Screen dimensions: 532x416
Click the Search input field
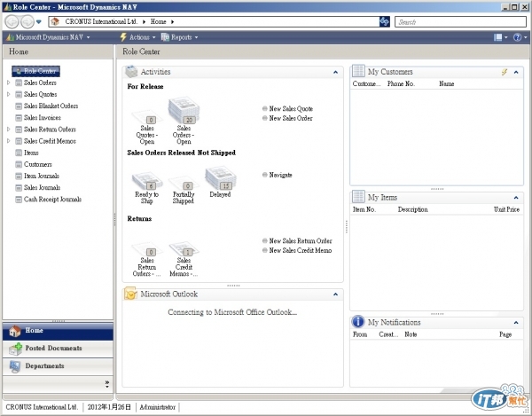pyautogui.click(x=460, y=22)
